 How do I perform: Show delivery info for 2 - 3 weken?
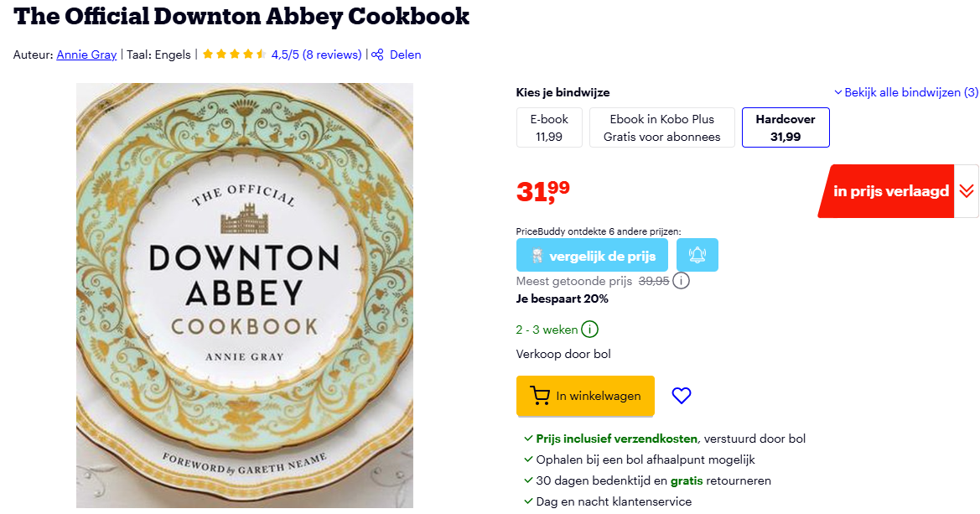[x=590, y=330]
